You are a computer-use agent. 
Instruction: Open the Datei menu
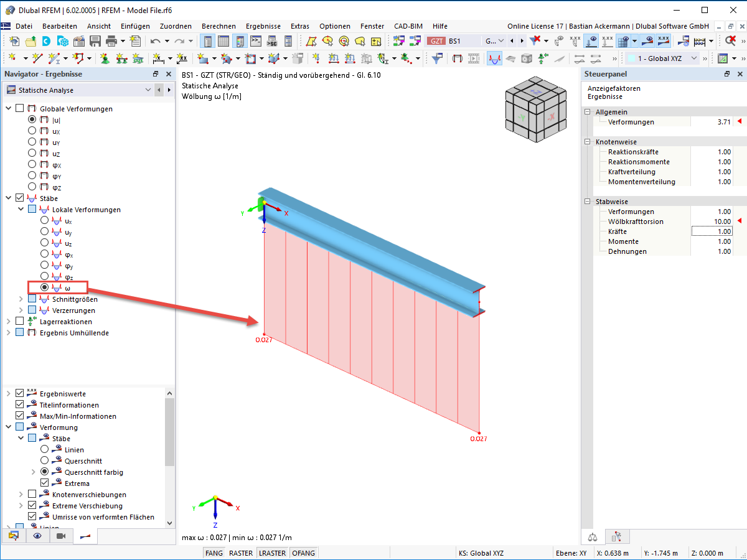pyautogui.click(x=24, y=26)
